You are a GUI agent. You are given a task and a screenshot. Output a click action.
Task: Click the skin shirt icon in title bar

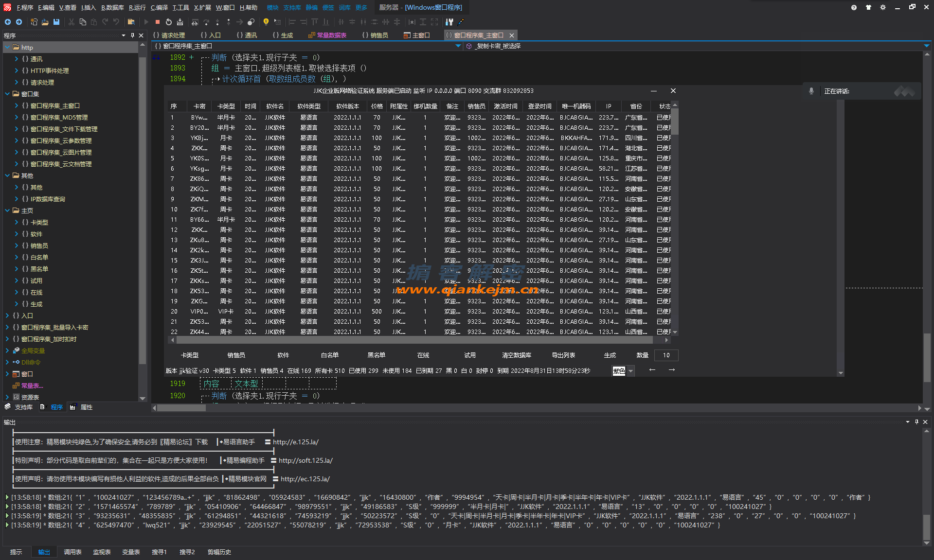pos(868,7)
